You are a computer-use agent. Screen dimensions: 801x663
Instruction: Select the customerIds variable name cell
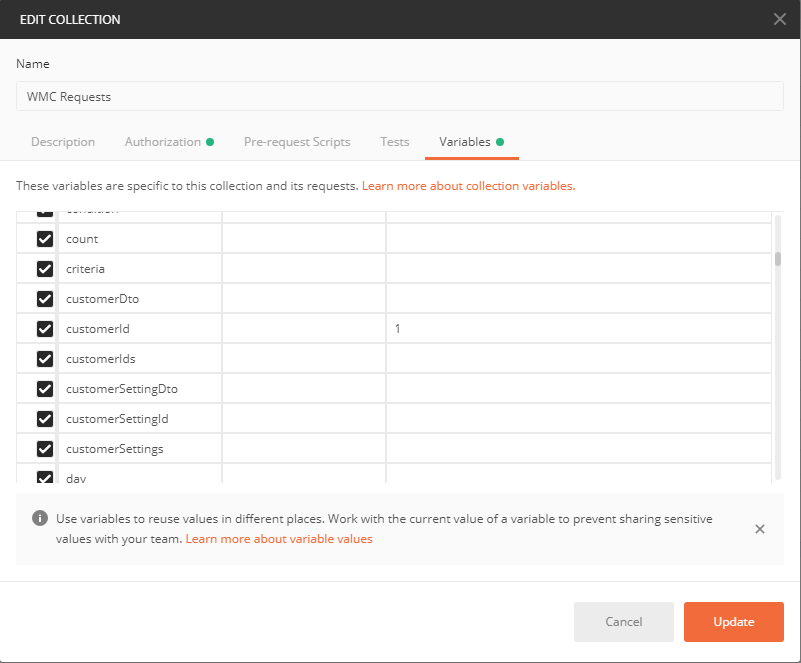coord(140,359)
